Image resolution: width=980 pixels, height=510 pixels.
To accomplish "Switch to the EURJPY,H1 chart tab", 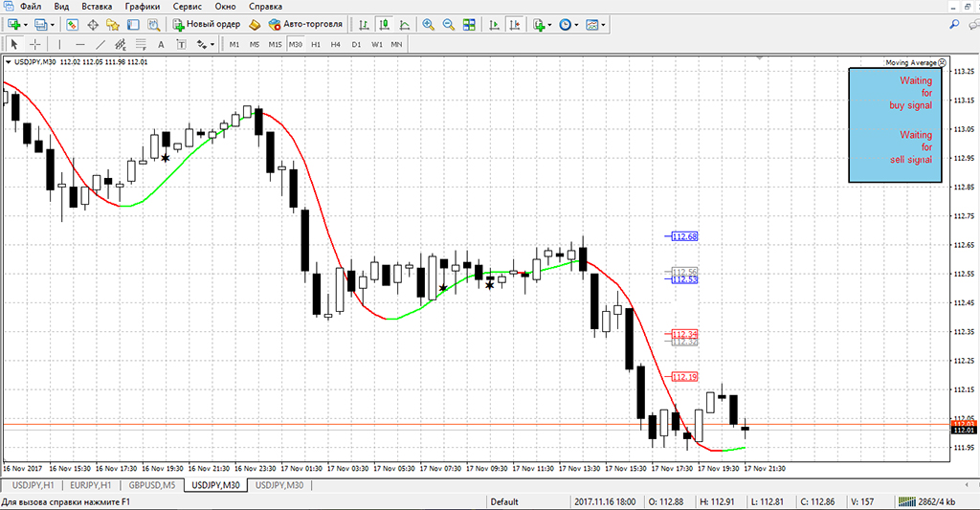I will click(x=91, y=485).
